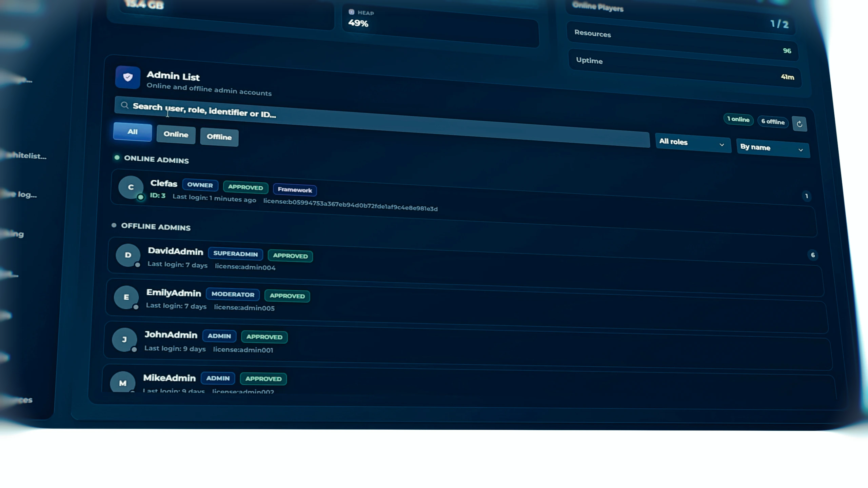Click the Uptime stat row
Viewport: 868px width, 488px height.
pyautogui.click(x=685, y=68)
